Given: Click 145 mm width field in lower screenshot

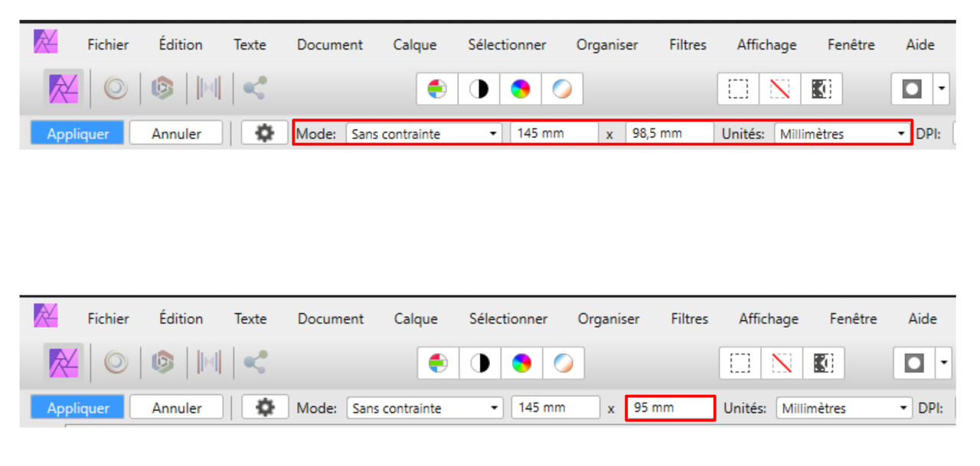Looking at the screenshot, I should [556, 408].
